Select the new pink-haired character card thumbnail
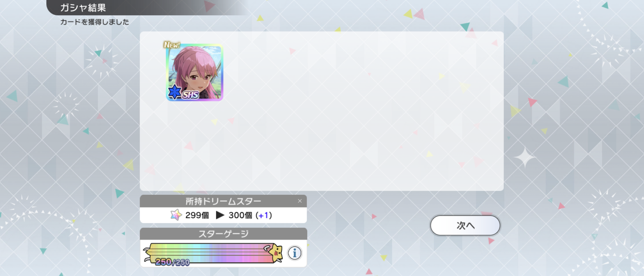 [x=194, y=73]
